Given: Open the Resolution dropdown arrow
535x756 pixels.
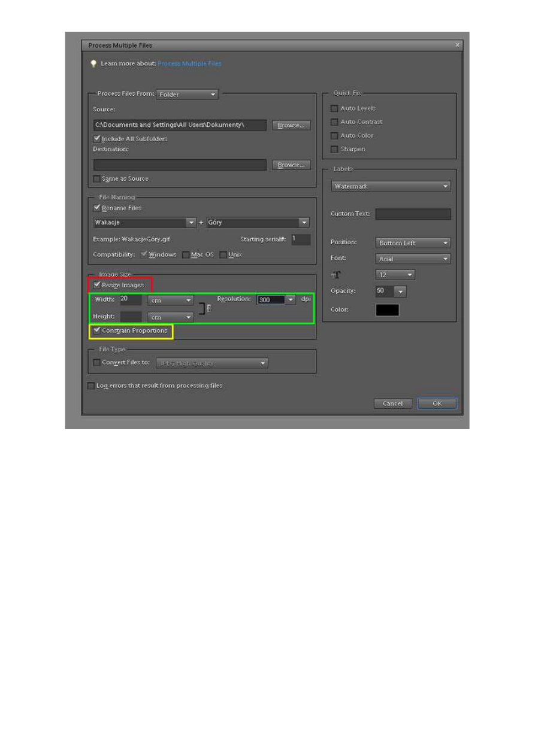Looking at the screenshot, I should [x=291, y=300].
